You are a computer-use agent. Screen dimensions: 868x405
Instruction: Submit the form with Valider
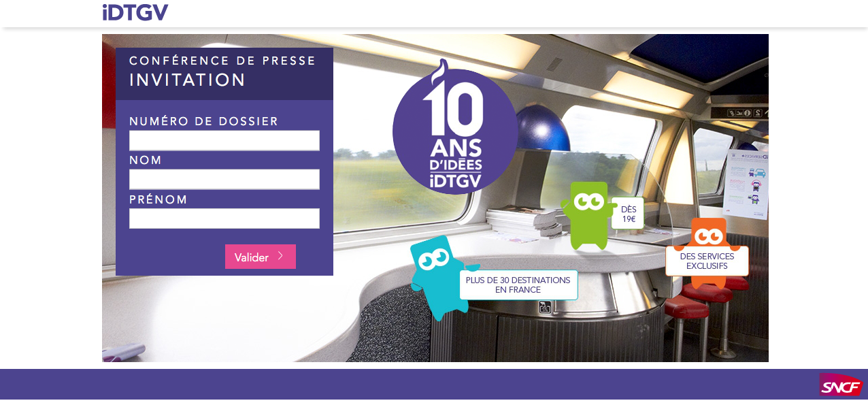coord(261,257)
